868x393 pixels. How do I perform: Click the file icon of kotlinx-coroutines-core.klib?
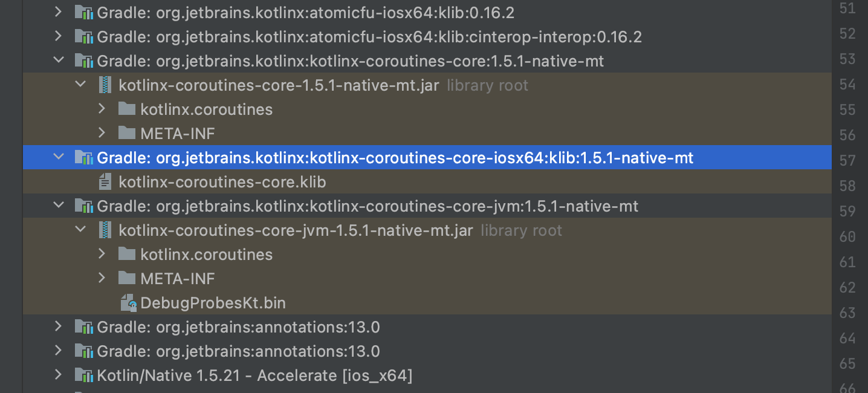(105, 181)
